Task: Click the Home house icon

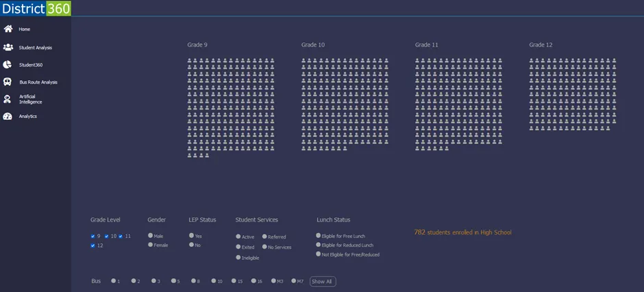Action: 8,29
